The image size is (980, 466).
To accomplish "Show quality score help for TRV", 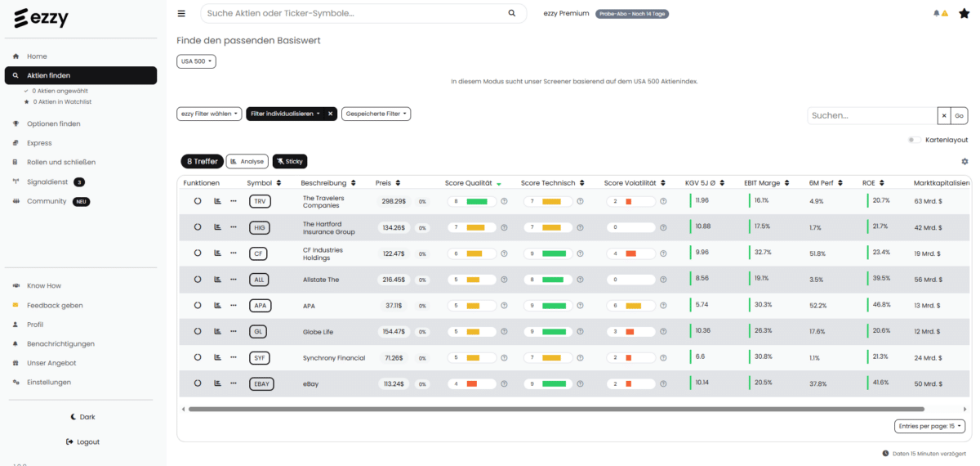I will (504, 201).
